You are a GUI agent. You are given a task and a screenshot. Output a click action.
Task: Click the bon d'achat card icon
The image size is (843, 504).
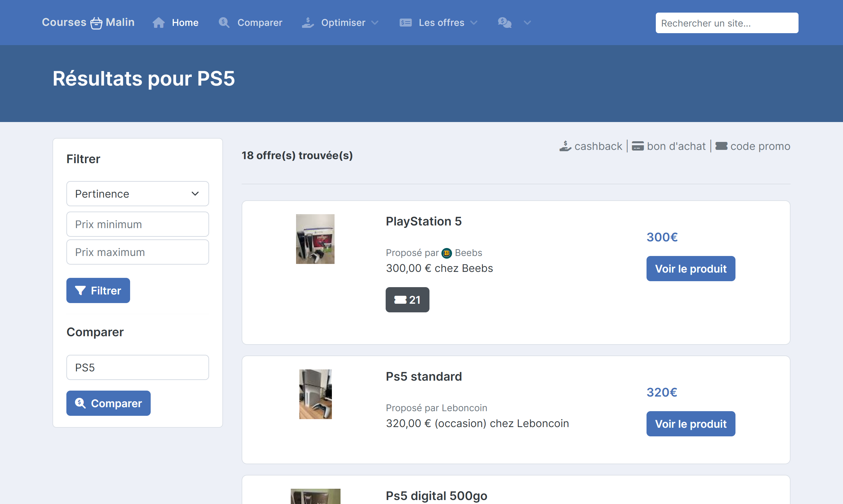(638, 146)
